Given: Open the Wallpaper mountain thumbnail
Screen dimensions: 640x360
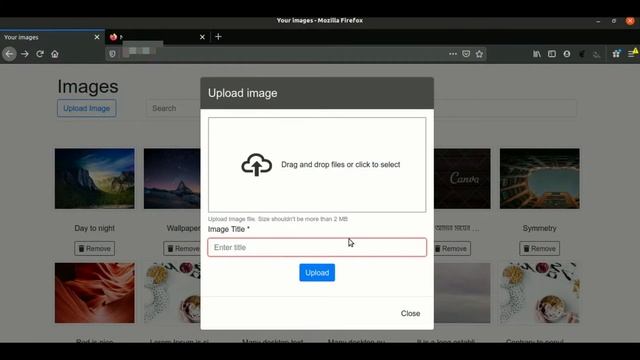Looking at the screenshot, I should 172,179.
